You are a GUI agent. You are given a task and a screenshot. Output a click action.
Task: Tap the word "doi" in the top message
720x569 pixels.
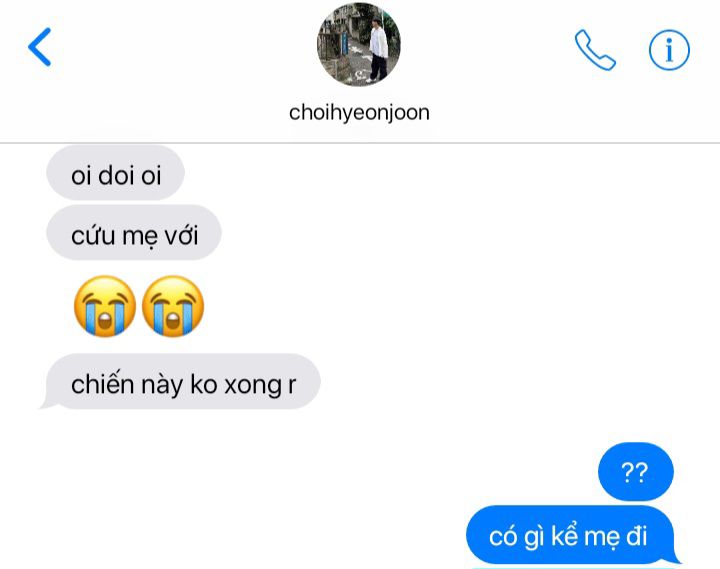[116, 175]
